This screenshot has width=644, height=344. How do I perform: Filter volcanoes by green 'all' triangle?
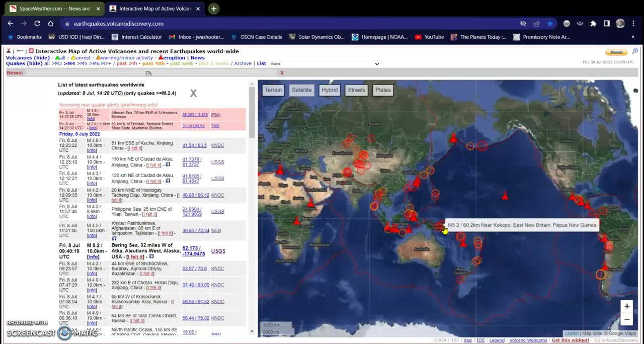[60, 58]
